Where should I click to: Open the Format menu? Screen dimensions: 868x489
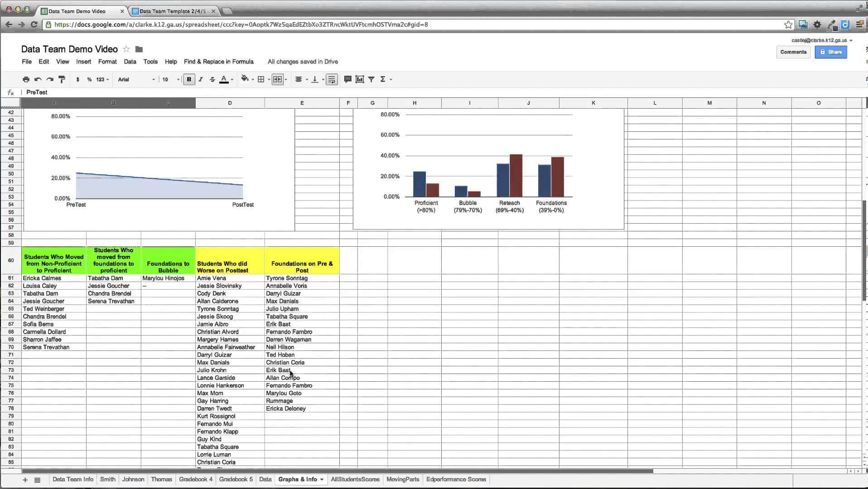click(107, 62)
